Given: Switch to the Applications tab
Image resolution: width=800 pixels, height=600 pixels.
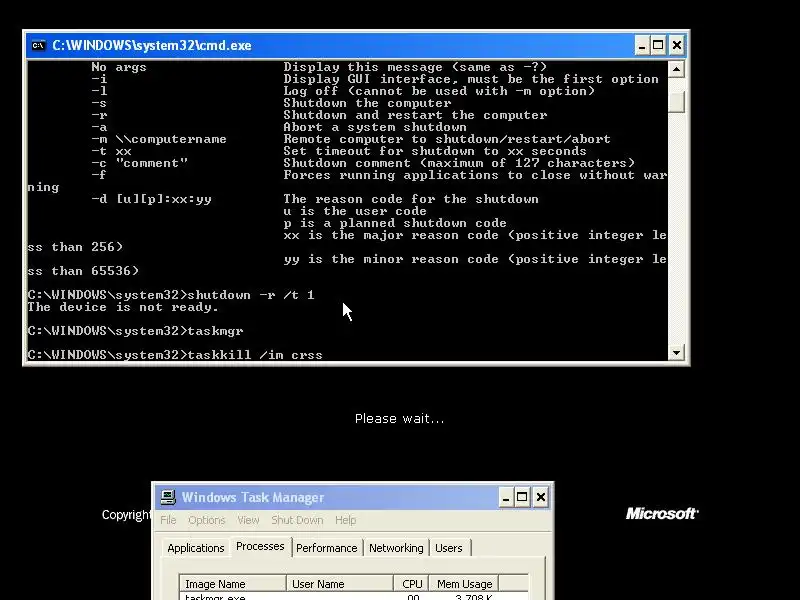Looking at the screenshot, I should [x=195, y=548].
